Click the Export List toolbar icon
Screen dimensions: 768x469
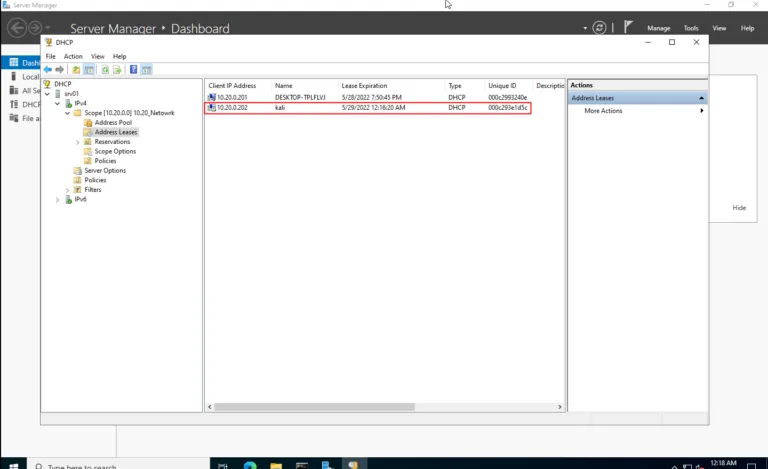pos(117,70)
